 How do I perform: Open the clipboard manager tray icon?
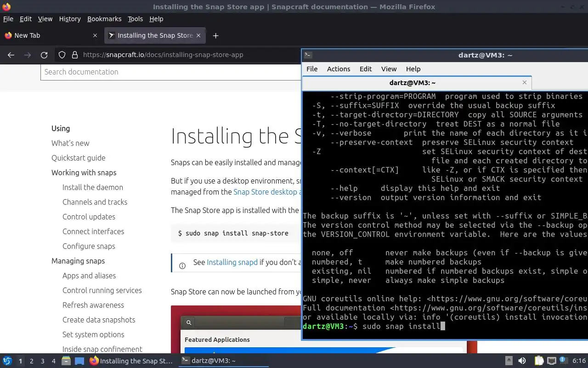pyautogui.click(x=539, y=361)
